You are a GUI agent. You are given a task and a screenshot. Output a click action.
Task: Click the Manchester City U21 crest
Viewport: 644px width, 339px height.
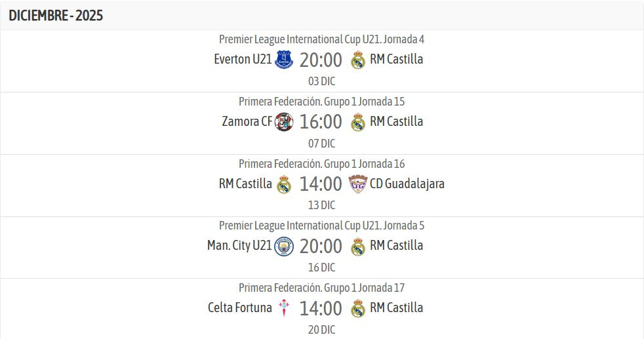tap(284, 247)
